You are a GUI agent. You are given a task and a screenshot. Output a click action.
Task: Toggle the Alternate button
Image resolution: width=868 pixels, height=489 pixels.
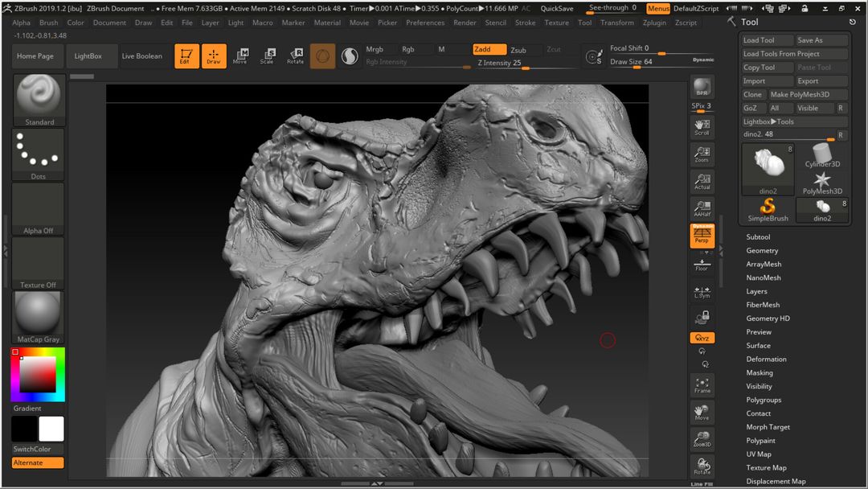(37, 462)
